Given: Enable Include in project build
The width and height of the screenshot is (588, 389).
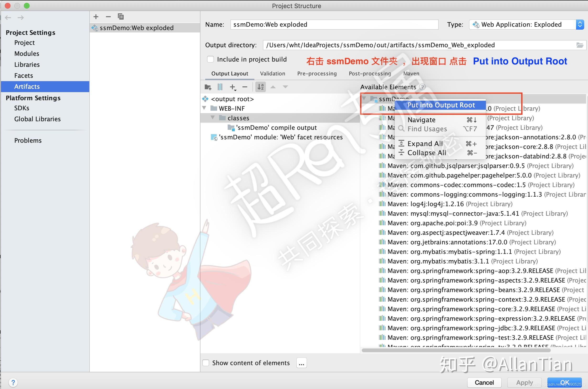Looking at the screenshot, I should (210, 59).
